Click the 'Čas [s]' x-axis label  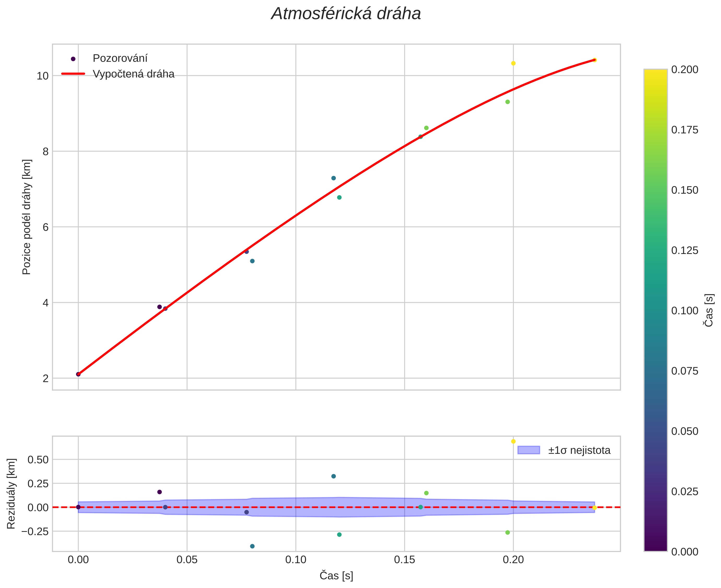click(336, 576)
